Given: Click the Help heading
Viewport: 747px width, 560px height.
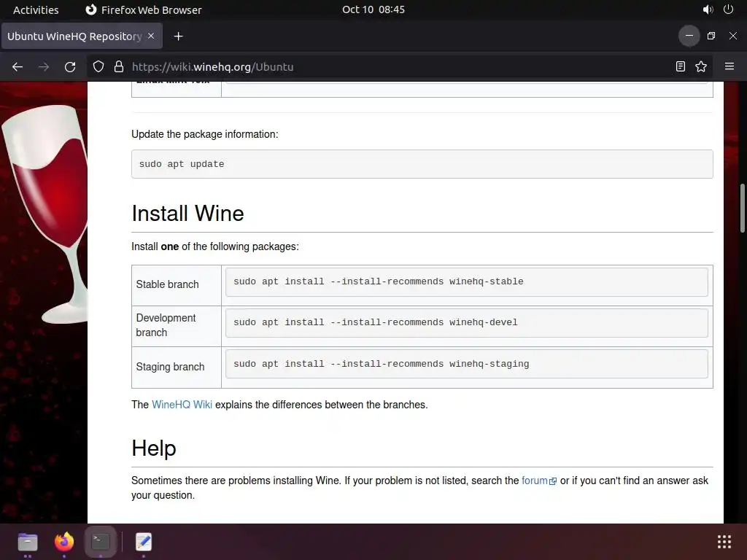Looking at the screenshot, I should (154, 448).
